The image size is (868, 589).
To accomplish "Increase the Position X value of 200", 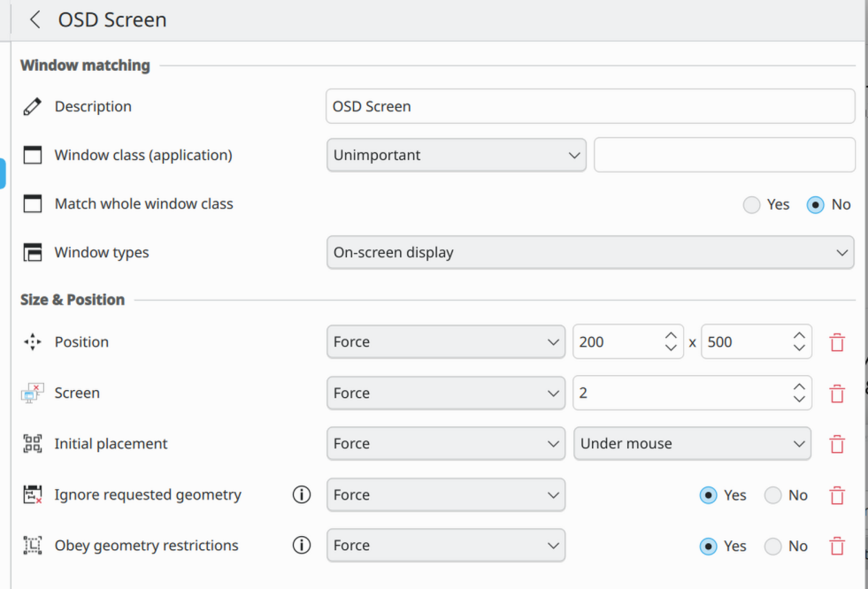I will point(671,336).
